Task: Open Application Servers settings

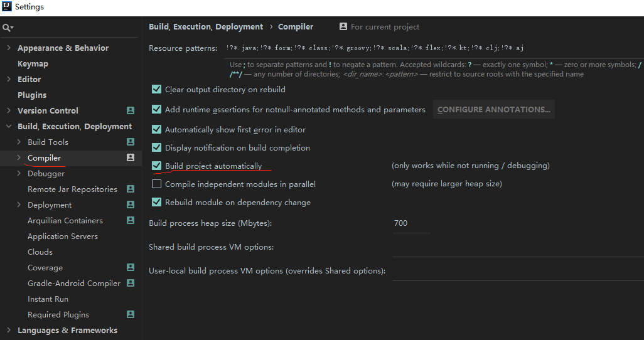Action: [x=62, y=236]
